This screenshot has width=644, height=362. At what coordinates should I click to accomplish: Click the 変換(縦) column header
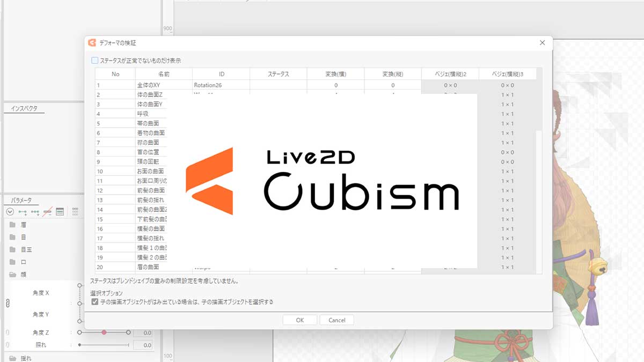(x=393, y=74)
